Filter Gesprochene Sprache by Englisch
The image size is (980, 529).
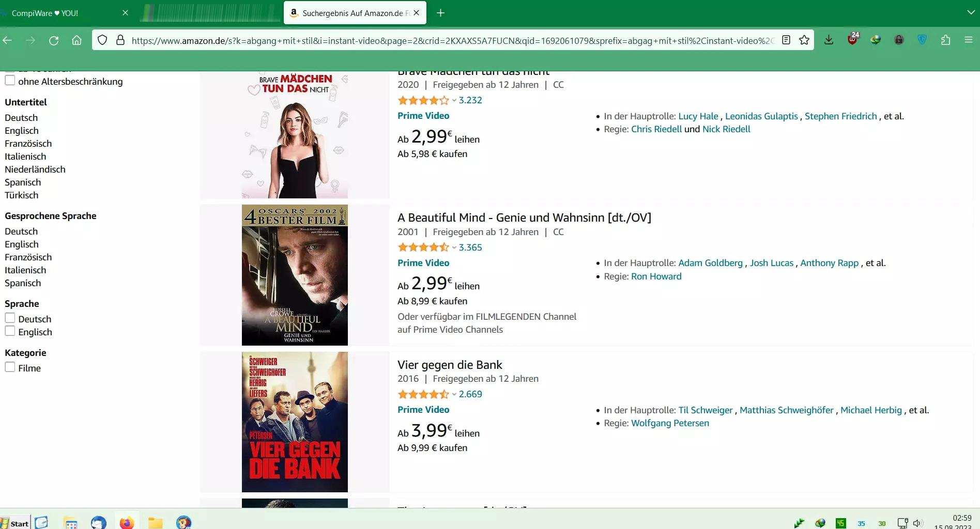pyautogui.click(x=22, y=244)
